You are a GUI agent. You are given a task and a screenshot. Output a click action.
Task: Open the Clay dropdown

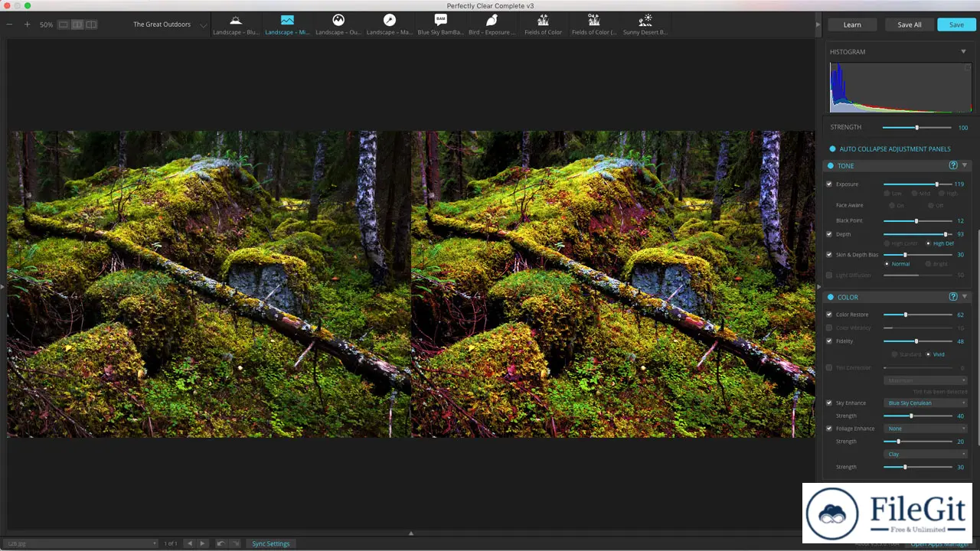[926, 455]
